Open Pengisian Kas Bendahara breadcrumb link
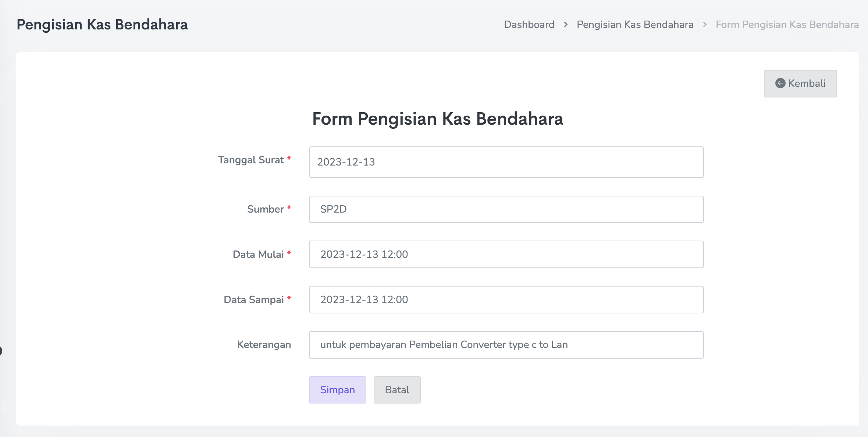The width and height of the screenshot is (868, 437). click(635, 25)
